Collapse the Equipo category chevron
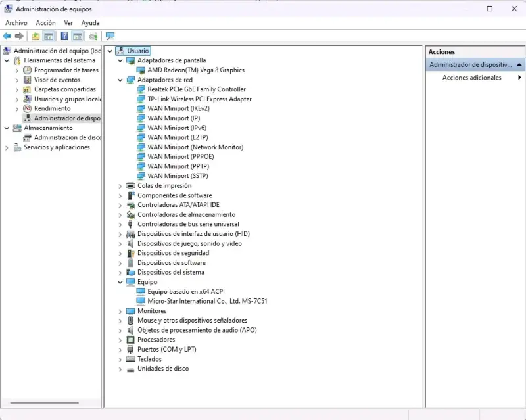This screenshot has width=526, height=420. click(x=120, y=282)
